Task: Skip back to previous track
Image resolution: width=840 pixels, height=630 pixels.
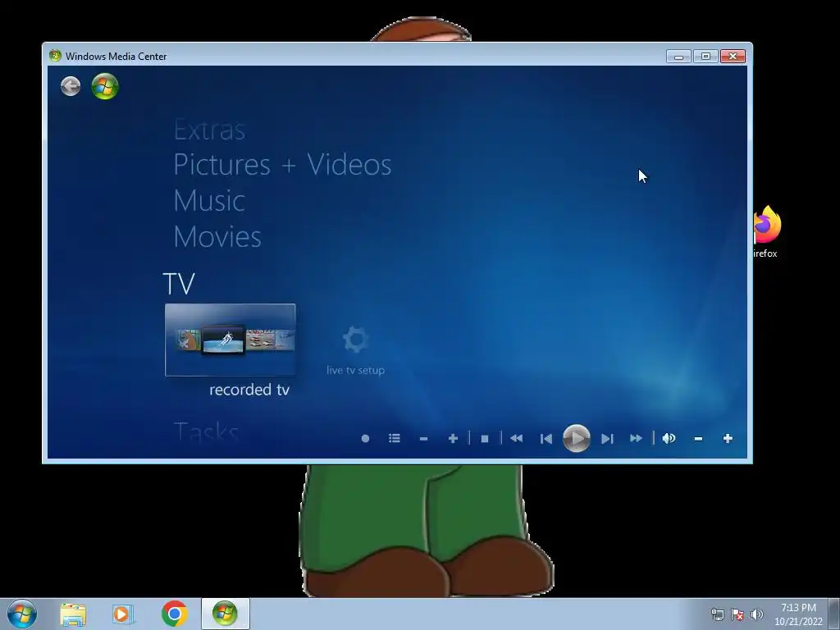Action: pos(546,439)
